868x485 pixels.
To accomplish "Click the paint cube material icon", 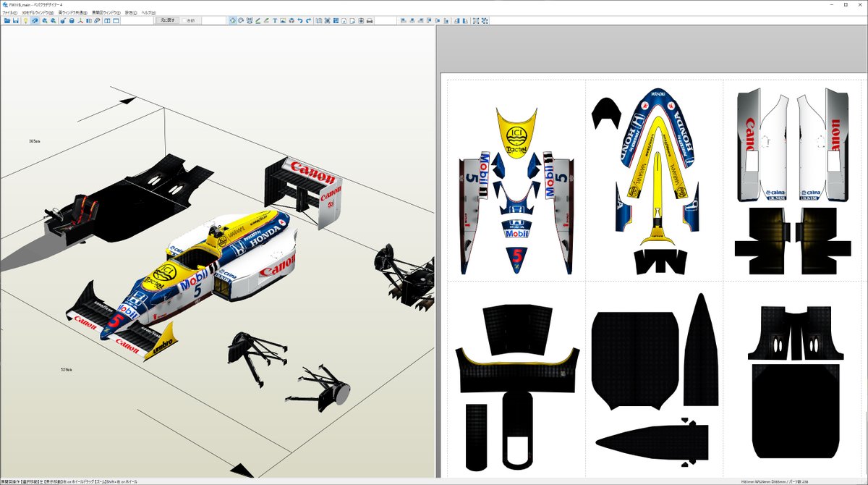I will (x=63, y=21).
